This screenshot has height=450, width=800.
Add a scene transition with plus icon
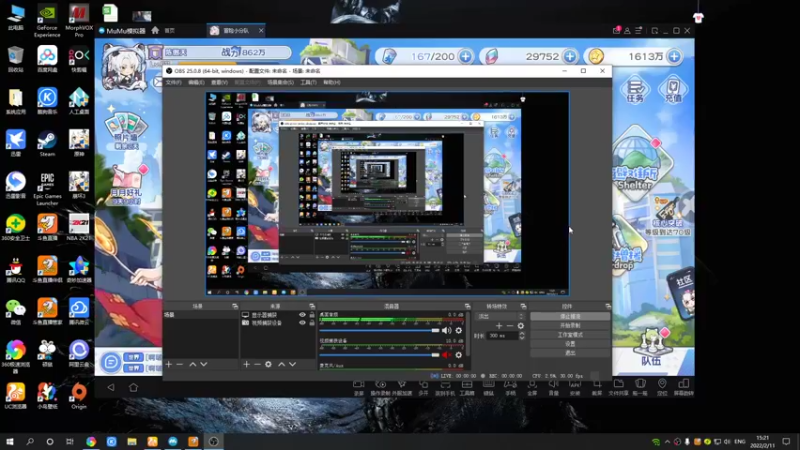click(499, 326)
